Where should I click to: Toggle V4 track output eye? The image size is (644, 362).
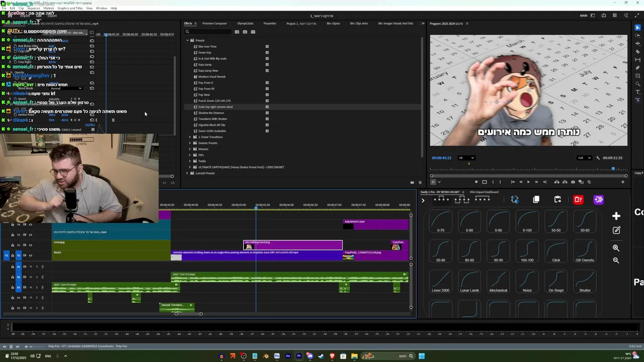click(30, 225)
